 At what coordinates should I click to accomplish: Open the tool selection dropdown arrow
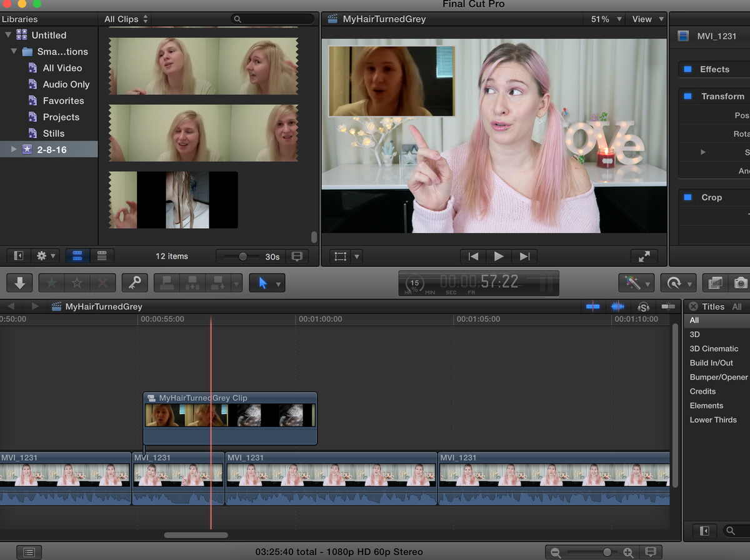[x=279, y=284]
